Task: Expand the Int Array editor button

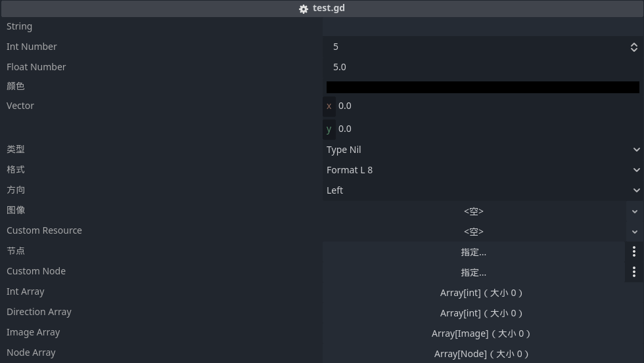Action: 482,293
